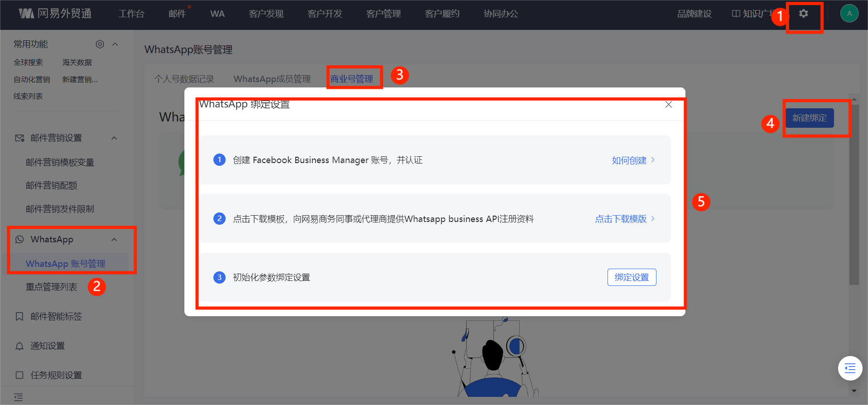Select 重点管理列表 in sidebar

point(51,287)
